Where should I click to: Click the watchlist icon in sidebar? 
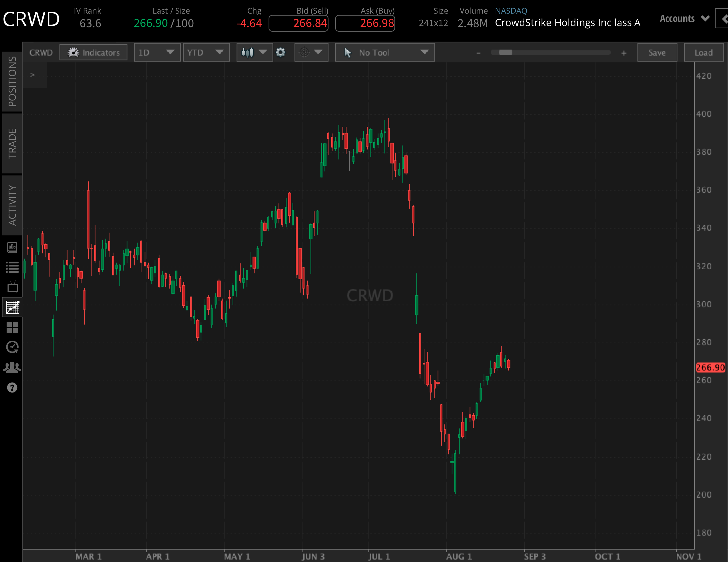point(12,267)
